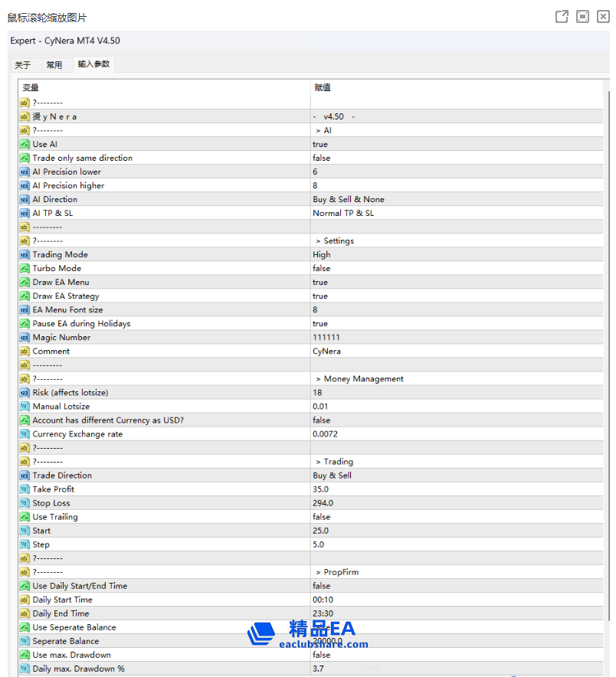Switch to the 关于 tab
The height and width of the screenshot is (677, 616).
[23, 65]
